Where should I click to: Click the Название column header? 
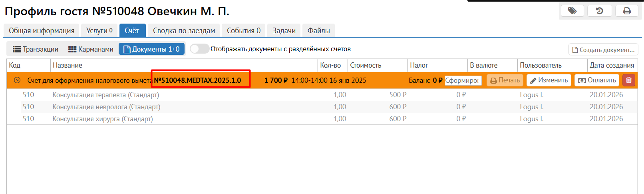tap(184, 65)
